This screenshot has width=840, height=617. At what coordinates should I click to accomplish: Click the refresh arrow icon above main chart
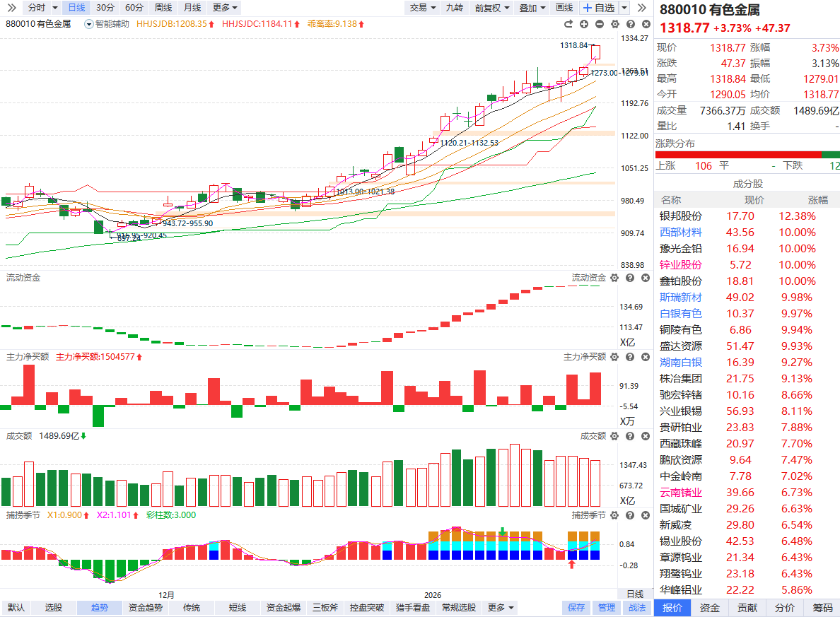coord(570,24)
